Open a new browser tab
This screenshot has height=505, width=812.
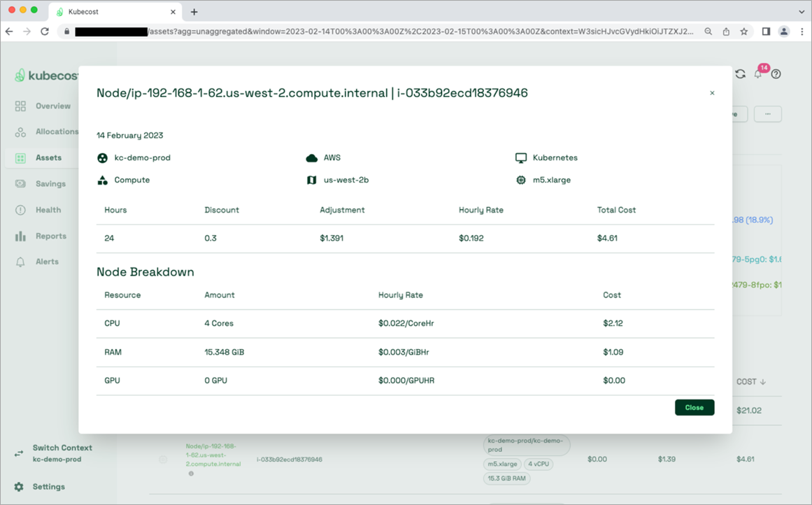point(194,12)
